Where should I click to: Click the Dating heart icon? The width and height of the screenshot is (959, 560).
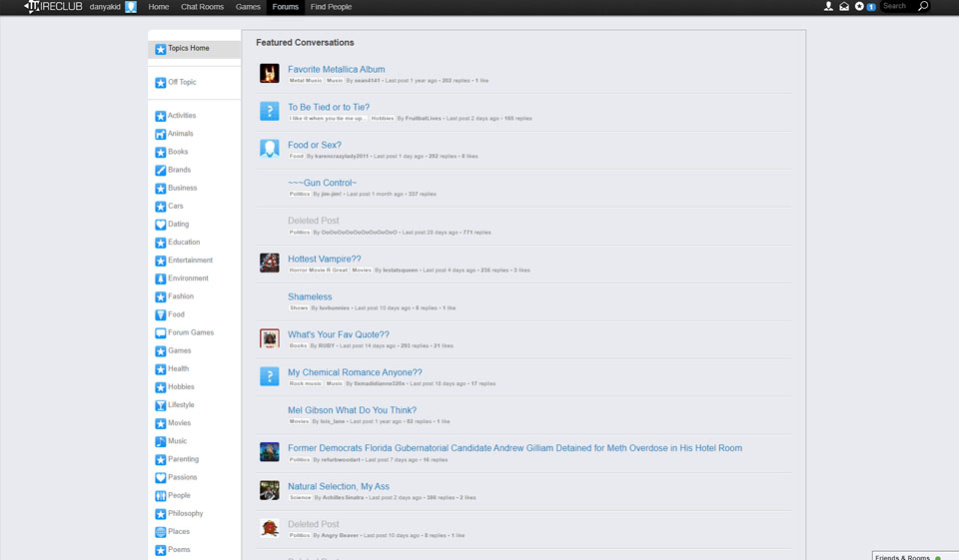click(160, 225)
